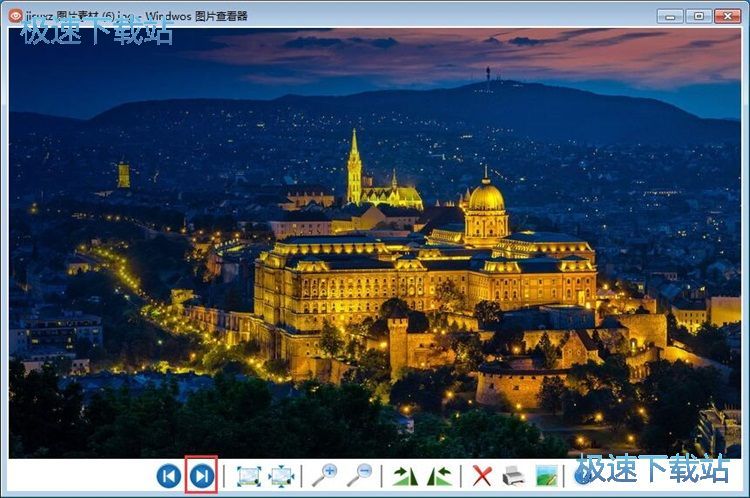Image resolution: width=750 pixels, height=498 pixels.
Task: Click the landscape picture icon in toolbar
Action: coord(546,476)
